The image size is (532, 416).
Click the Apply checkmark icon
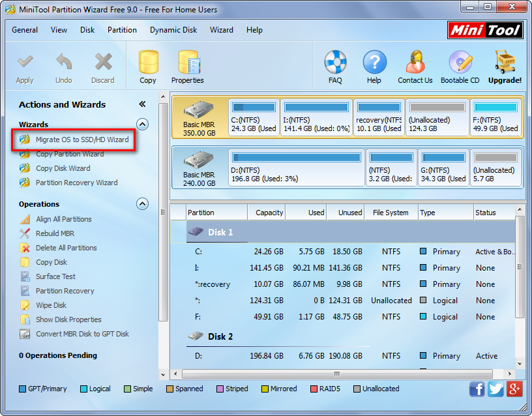coord(25,62)
